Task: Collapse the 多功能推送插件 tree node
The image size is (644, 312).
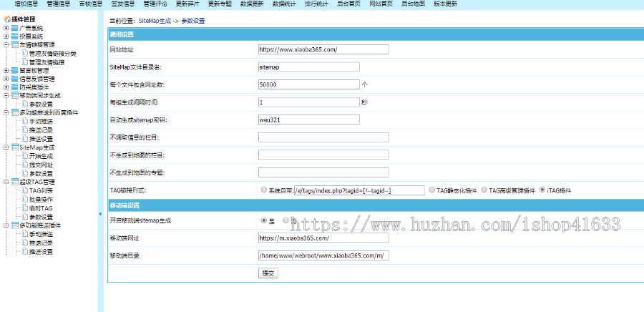Action: click(6, 225)
